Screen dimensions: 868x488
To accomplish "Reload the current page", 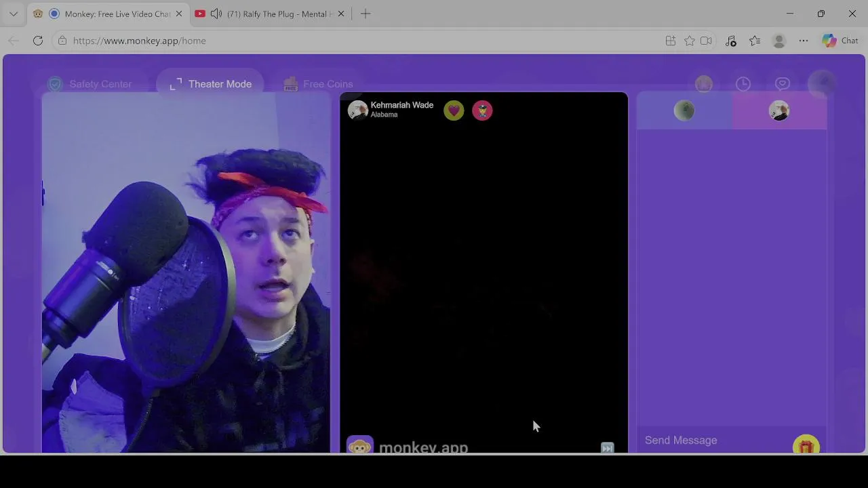I will point(38,41).
